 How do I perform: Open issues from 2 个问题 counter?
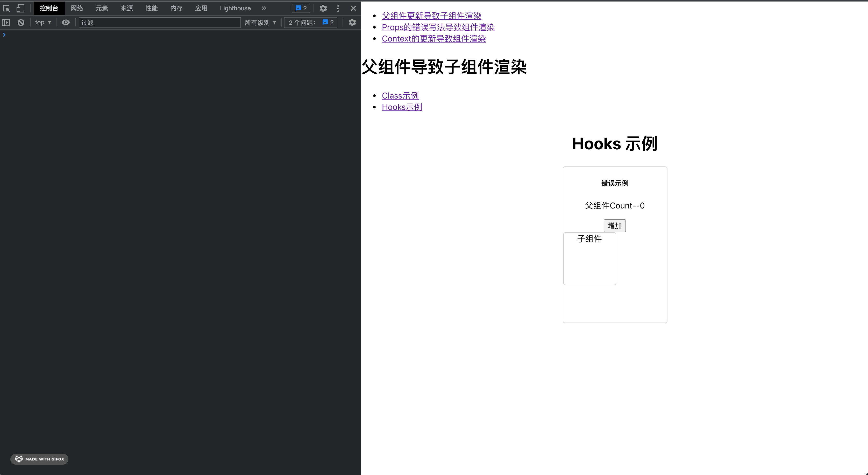311,23
